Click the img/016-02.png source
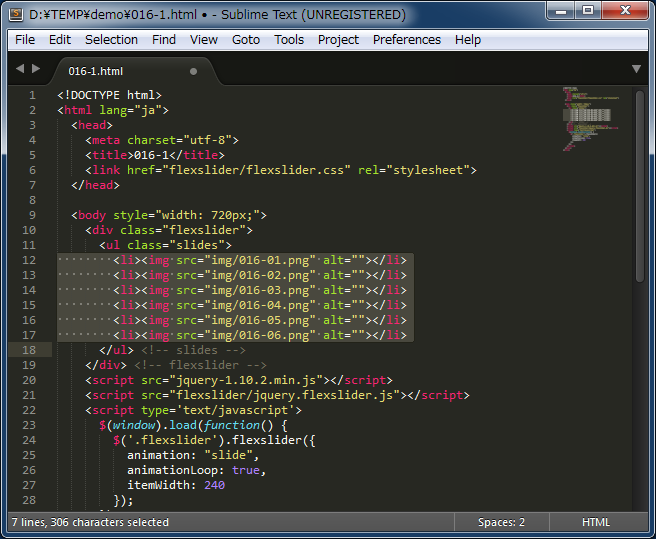 tap(260, 275)
